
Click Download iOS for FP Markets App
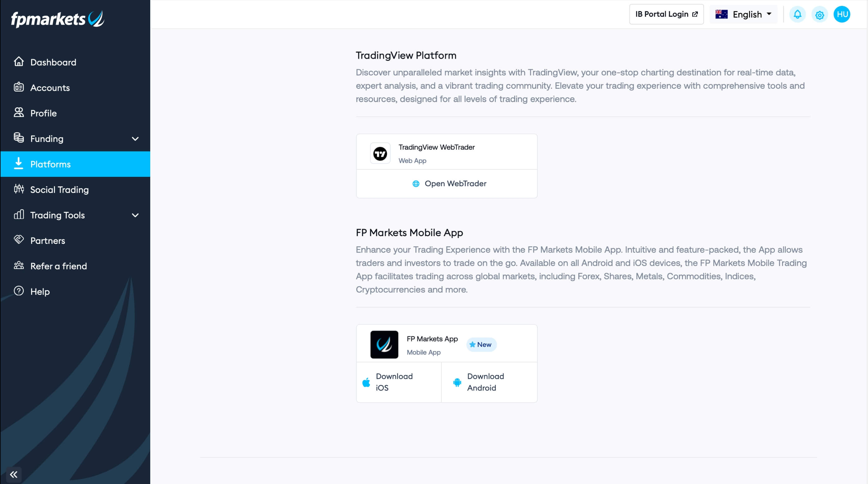click(x=398, y=382)
